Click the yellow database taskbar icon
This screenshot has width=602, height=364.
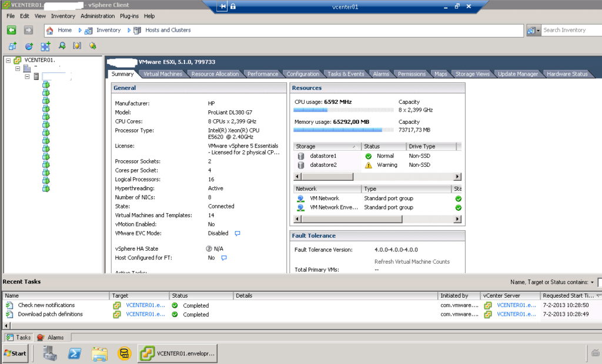coord(125,353)
